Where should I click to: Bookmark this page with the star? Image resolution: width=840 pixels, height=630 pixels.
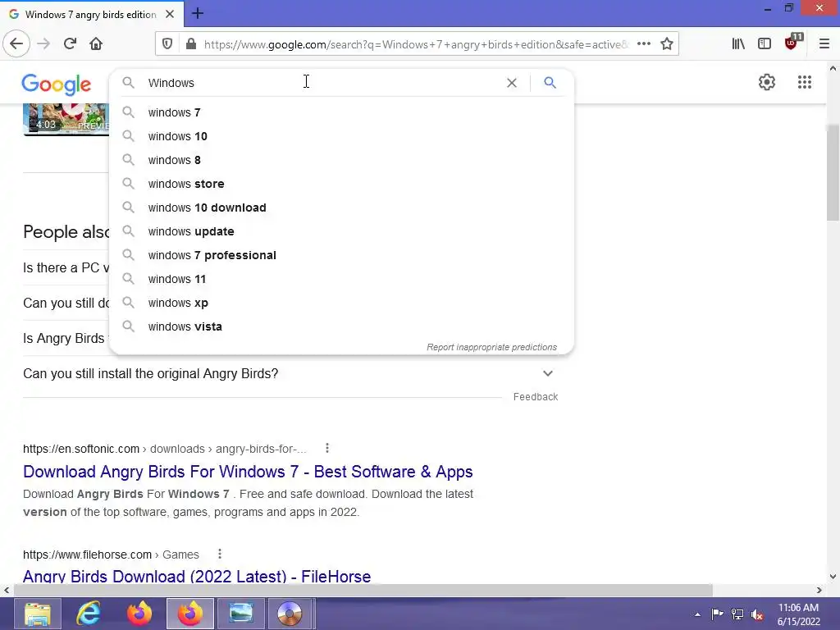[666, 44]
